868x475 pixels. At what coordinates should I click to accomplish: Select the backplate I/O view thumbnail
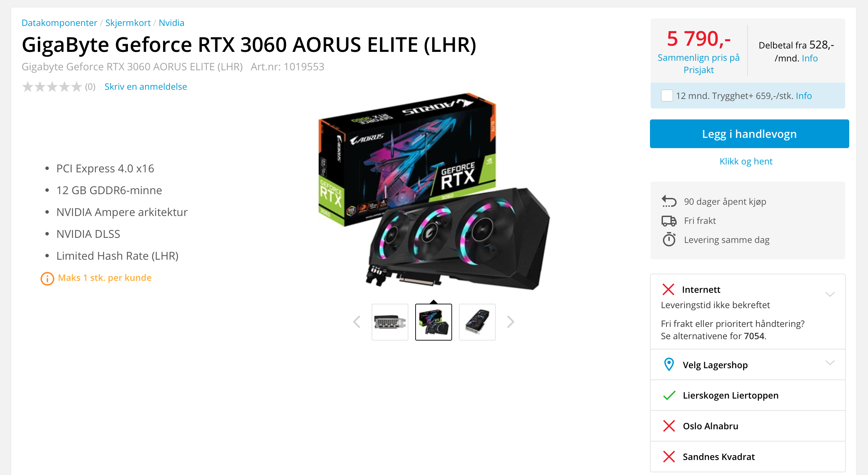[x=390, y=322]
